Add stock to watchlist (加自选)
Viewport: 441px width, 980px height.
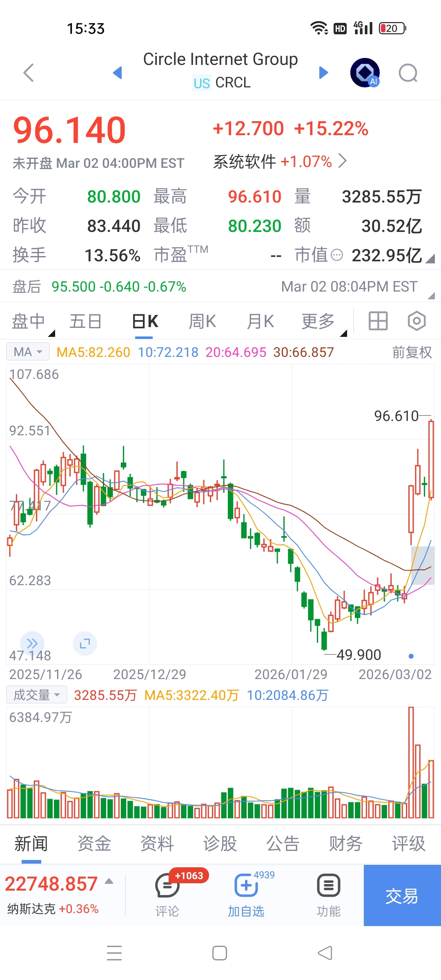tap(246, 895)
